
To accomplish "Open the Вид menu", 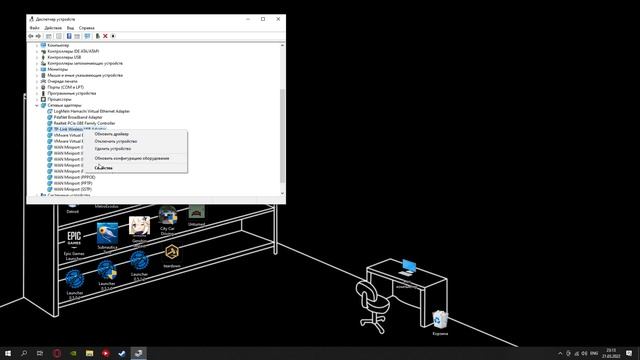I will point(70,28).
